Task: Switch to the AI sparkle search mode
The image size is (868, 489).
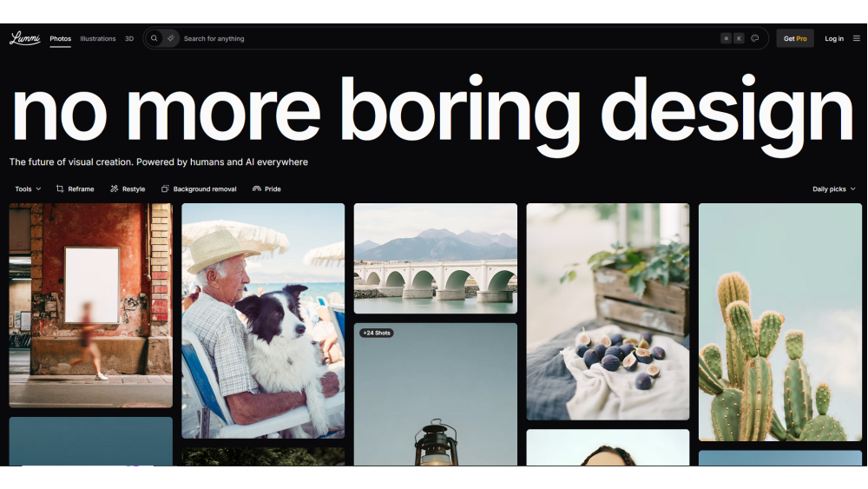Action: [171, 38]
